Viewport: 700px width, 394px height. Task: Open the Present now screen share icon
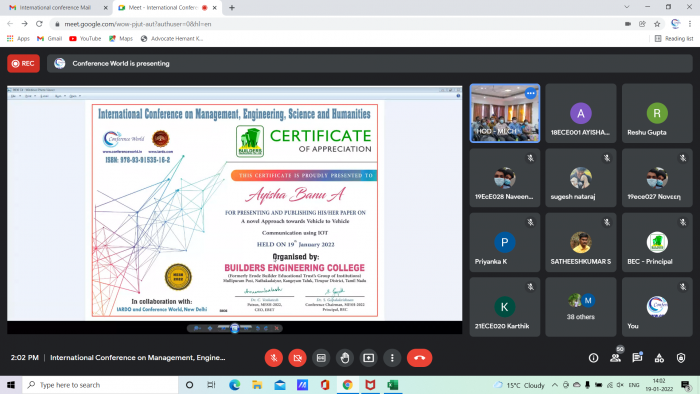click(x=368, y=358)
